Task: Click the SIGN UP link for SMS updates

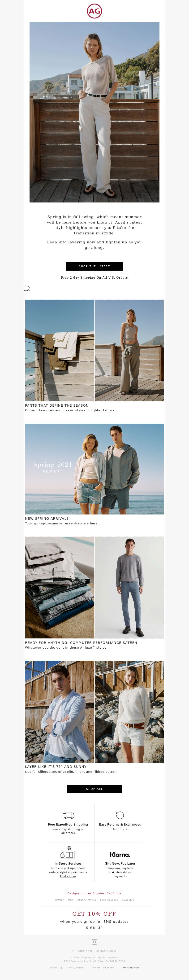Action: 94,927
